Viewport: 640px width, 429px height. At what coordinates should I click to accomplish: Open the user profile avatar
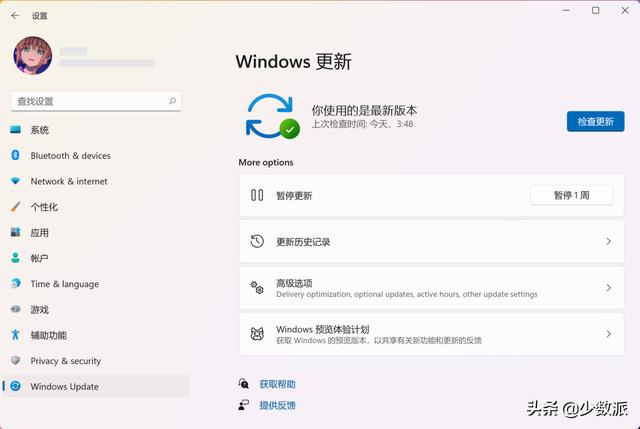(33, 56)
